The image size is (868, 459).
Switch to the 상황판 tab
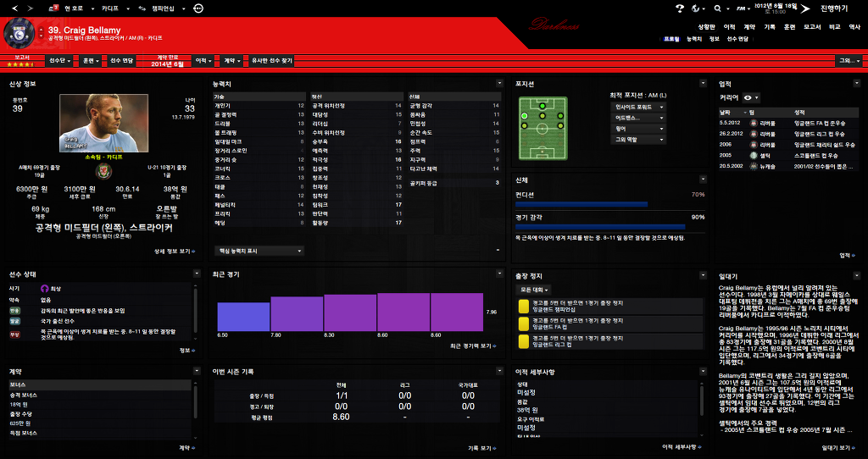[x=706, y=26]
